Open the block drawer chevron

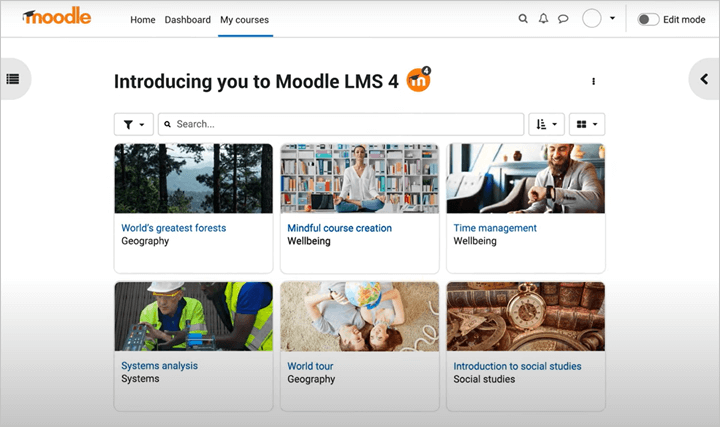pyautogui.click(x=704, y=79)
